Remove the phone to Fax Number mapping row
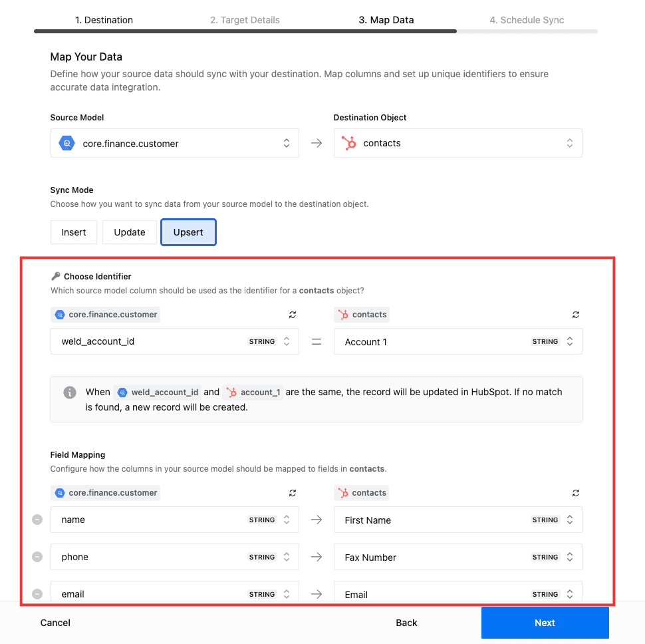 click(37, 557)
